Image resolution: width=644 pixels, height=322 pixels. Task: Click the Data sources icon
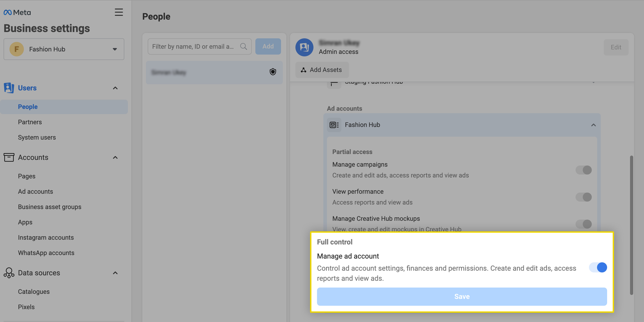9,273
